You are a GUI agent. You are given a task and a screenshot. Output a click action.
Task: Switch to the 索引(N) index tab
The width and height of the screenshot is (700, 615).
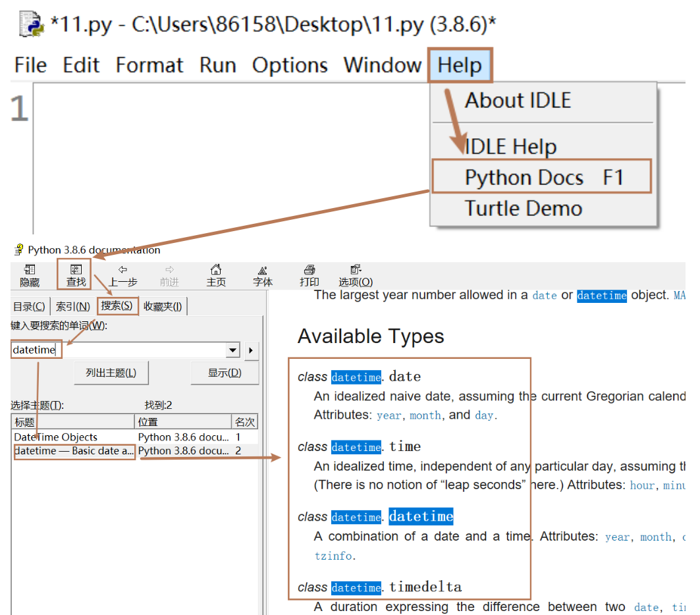[x=73, y=307]
